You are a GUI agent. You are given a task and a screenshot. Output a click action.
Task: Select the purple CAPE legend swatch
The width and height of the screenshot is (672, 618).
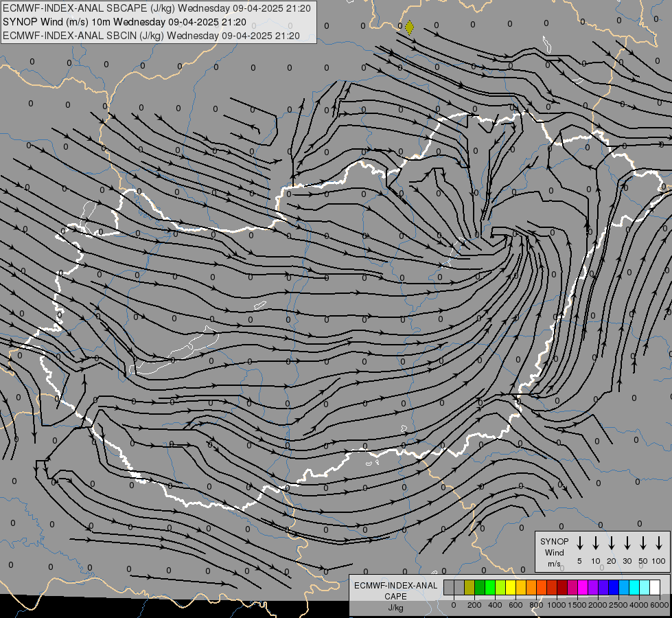(x=594, y=587)
